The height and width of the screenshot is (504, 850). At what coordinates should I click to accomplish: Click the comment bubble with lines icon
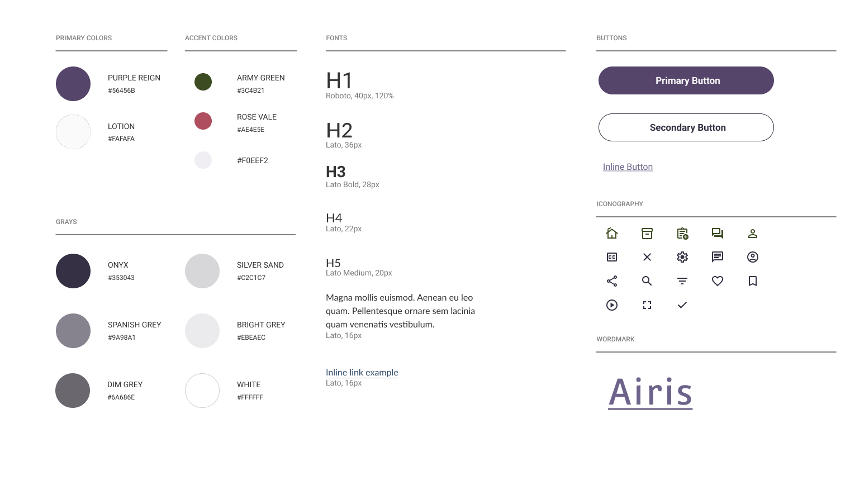[718, 257]
